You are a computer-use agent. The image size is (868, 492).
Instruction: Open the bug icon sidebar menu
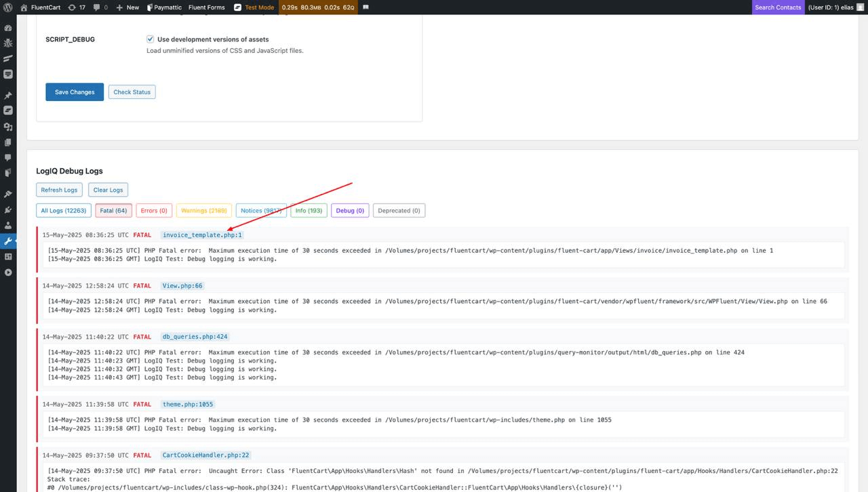point(8,43)
